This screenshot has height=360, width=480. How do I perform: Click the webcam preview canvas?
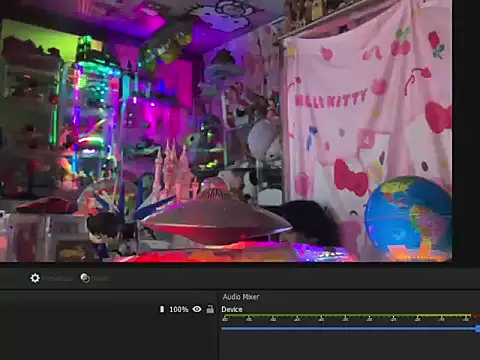pos(226,131)
